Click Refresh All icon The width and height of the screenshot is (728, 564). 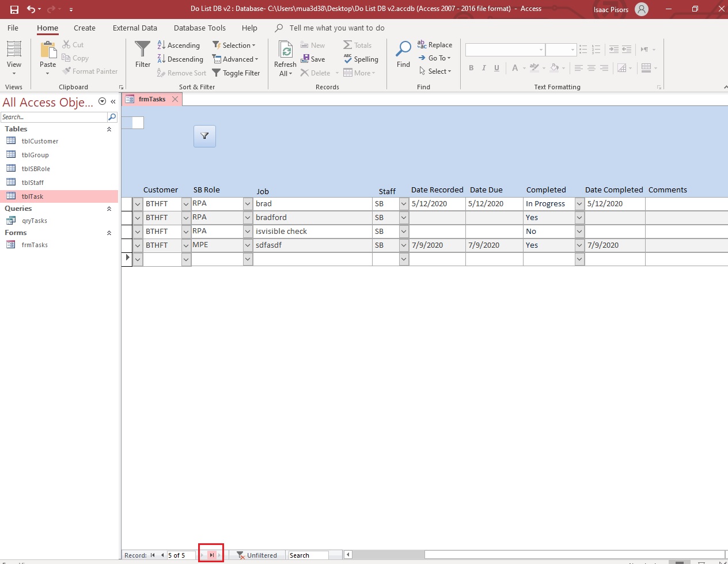click(285, 50)
